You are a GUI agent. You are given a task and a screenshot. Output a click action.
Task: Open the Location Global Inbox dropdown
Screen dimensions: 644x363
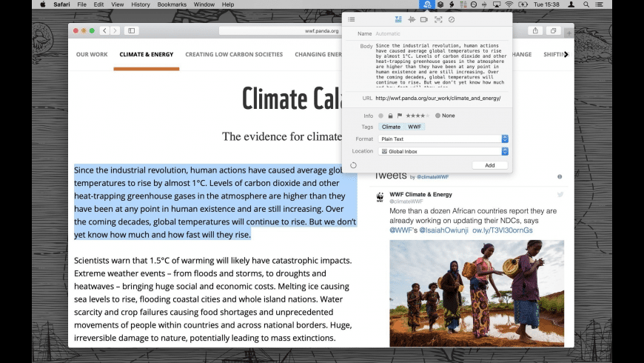(443, 151)
